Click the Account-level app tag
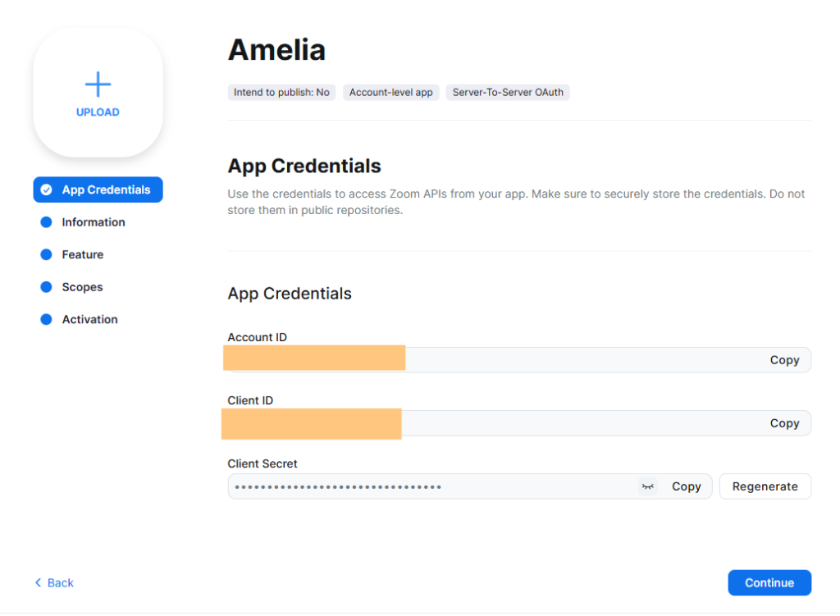Viewport: 840px width, 616px height. (x=390, y=93)
